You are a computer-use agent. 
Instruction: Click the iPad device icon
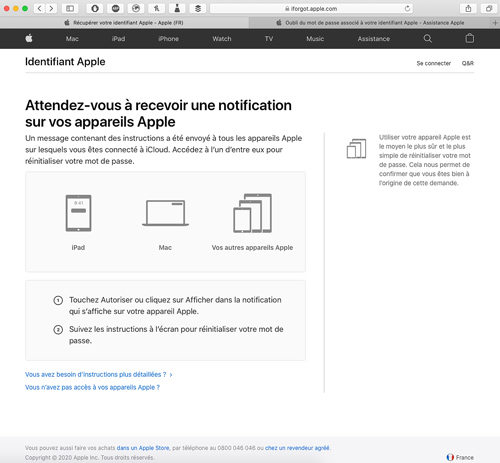[78, 213]
